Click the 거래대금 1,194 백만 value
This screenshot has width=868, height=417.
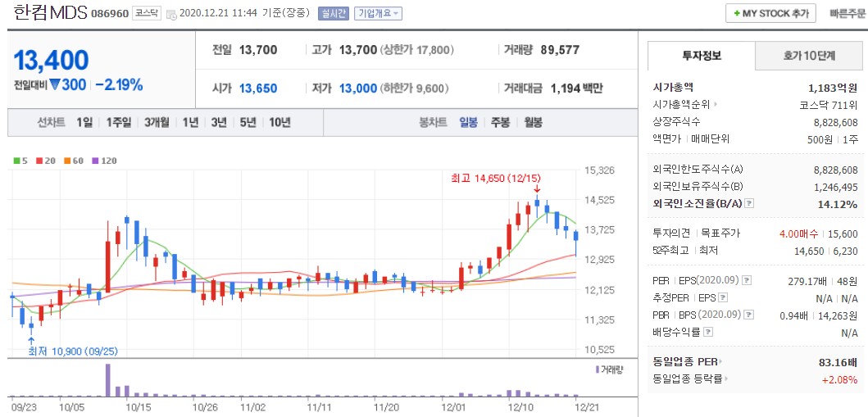577,88
